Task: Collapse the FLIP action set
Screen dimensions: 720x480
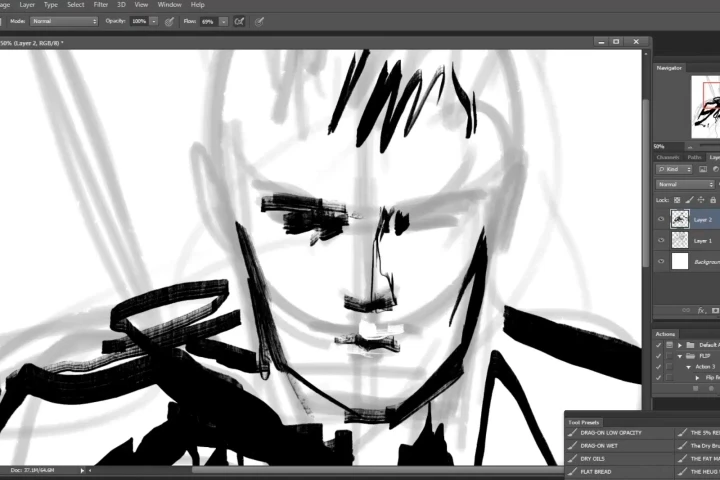Action: 680,356
